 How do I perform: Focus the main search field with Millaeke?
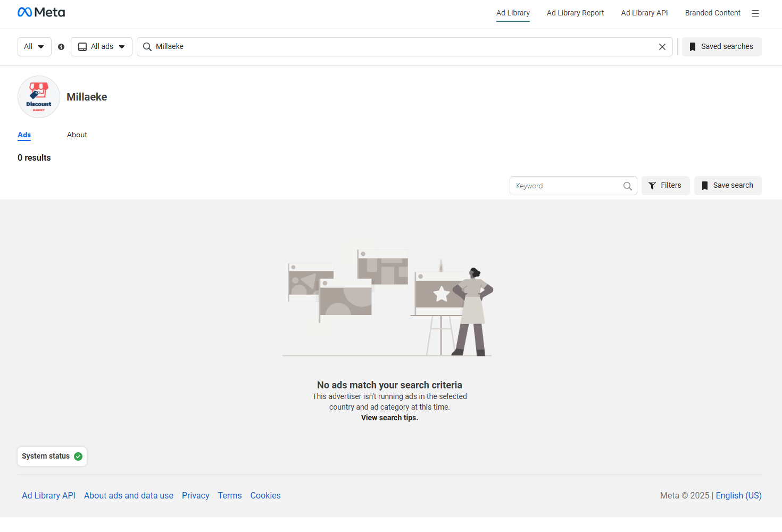pos(404,47)
